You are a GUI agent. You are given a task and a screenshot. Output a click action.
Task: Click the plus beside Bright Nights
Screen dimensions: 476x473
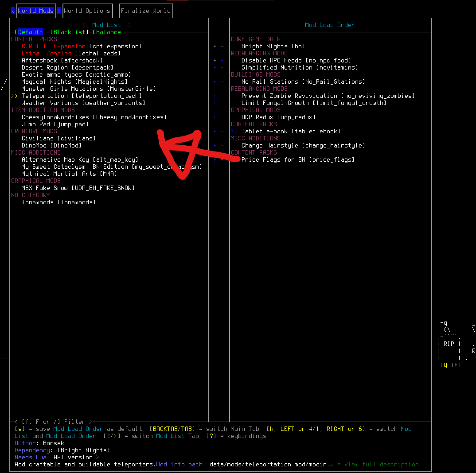[x=215, y=47]
